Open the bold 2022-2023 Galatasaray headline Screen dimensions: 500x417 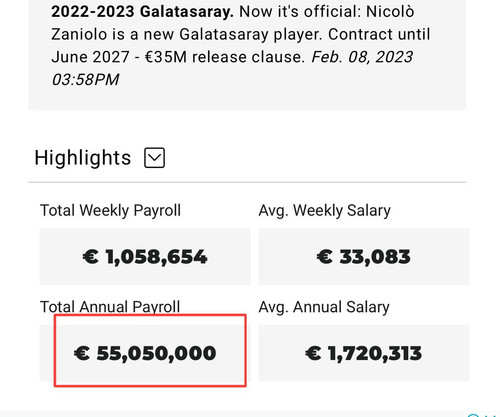pos(142,12)
